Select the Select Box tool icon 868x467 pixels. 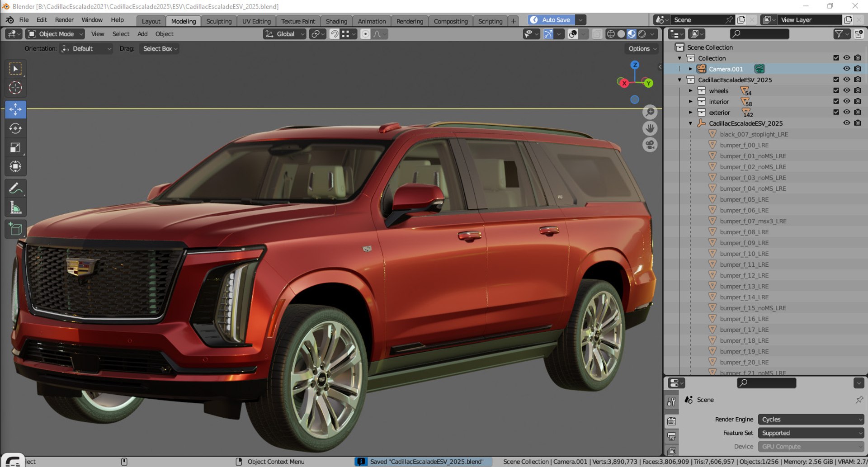[x=15, y=69]
